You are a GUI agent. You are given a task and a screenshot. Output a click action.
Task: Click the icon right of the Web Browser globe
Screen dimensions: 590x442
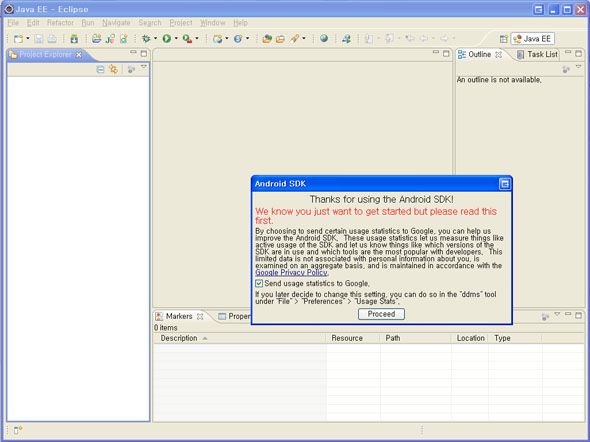(x=346, y=39)
